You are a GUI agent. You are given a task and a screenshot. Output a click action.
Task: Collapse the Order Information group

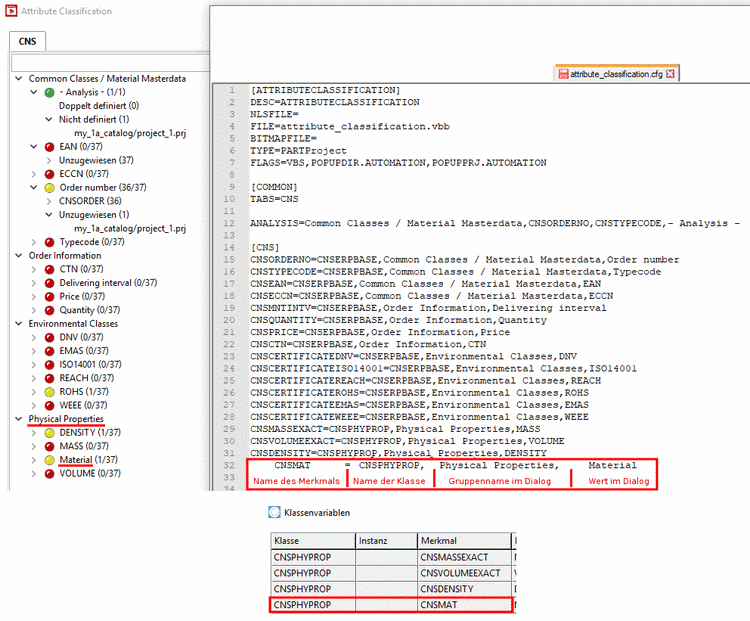pyautogui.click(x=19, y=255)
